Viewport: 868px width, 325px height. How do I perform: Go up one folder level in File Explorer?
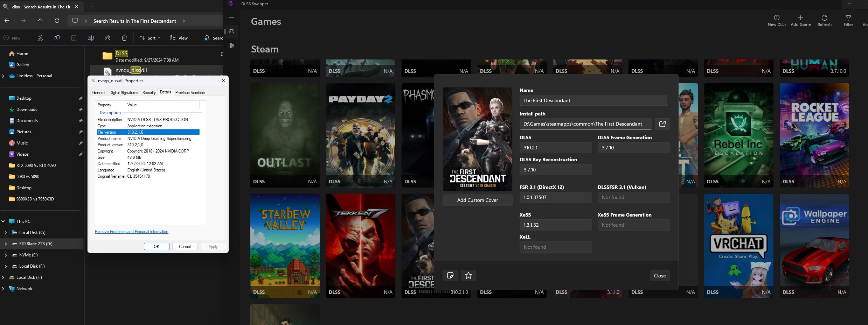coord(40,21)
